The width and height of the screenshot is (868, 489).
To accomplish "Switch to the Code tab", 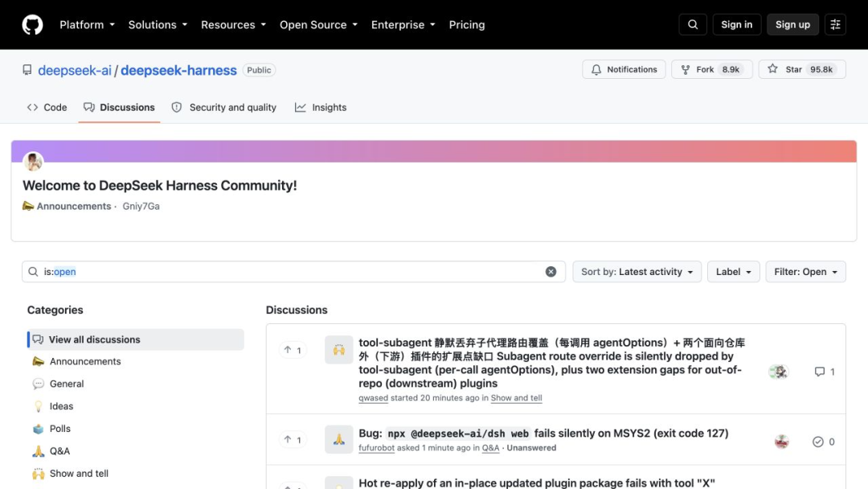I will [47, 108].
